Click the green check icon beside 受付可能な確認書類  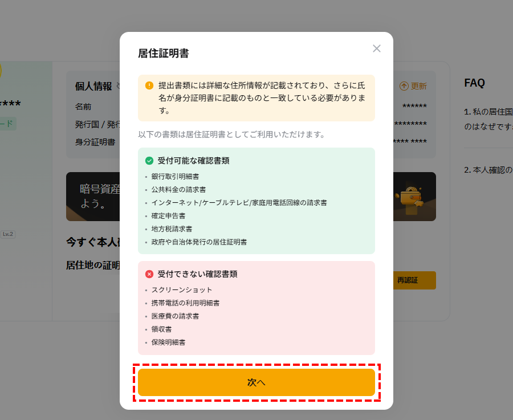tap(149, 161)
